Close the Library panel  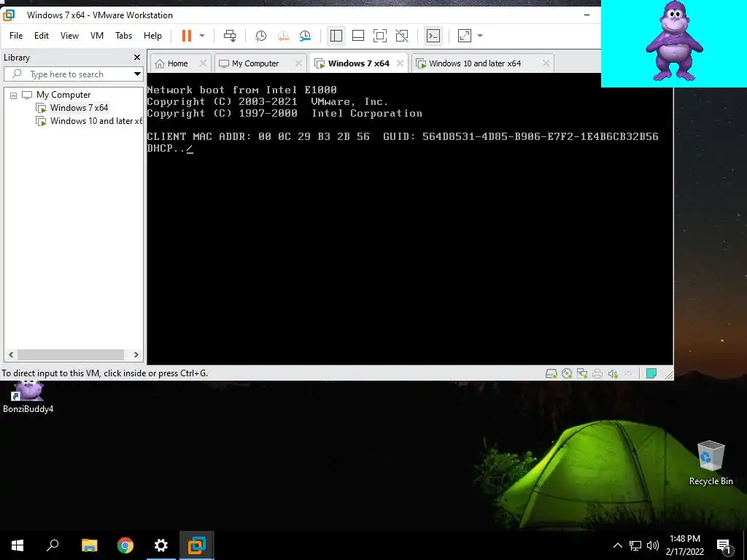point(137,57)
